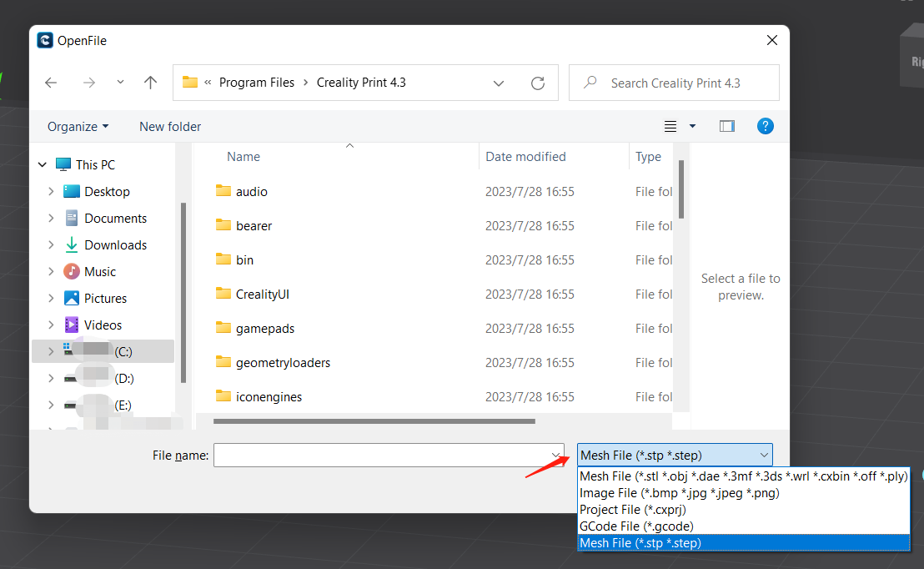This screenshot has width=924, height=569.
Task: Click Creality Print 4.3 breadcrumb
Action: pos(361,83)
